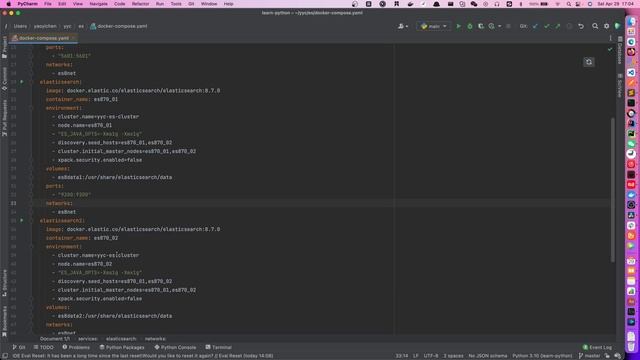Click the yaoyichen breadcrumb in navigation bar
Viewport: 640px width, 360px height.
pyautogui.click(x=45, y=26)
